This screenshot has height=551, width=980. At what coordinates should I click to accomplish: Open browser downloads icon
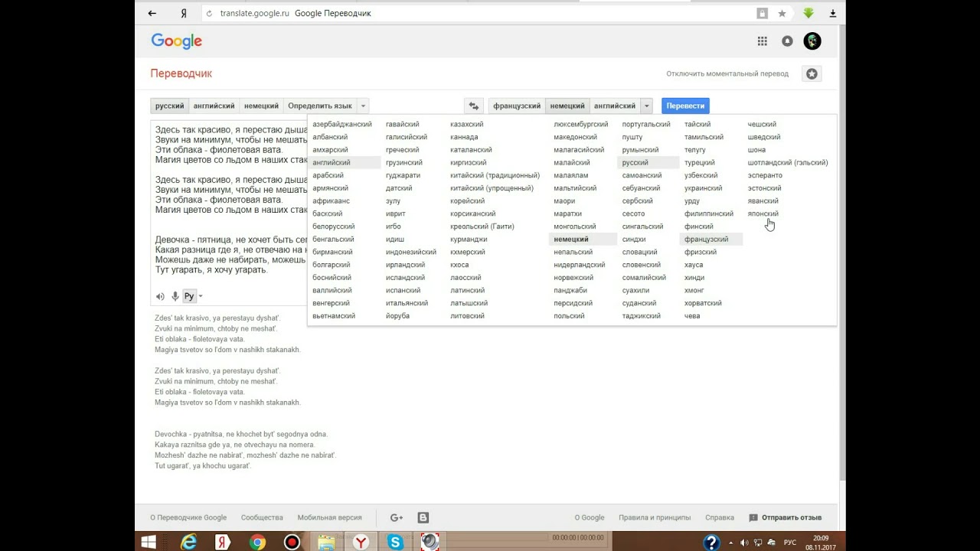click(832, 13)
